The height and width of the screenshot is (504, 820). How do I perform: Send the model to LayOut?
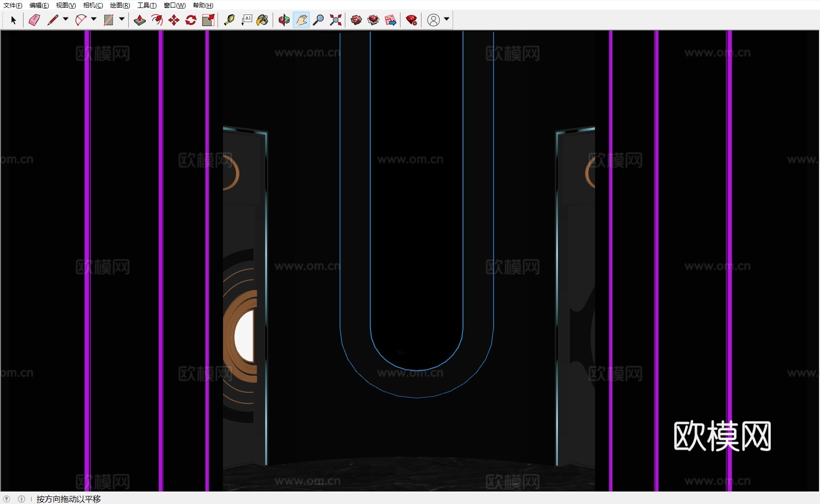tap(390, 20)
